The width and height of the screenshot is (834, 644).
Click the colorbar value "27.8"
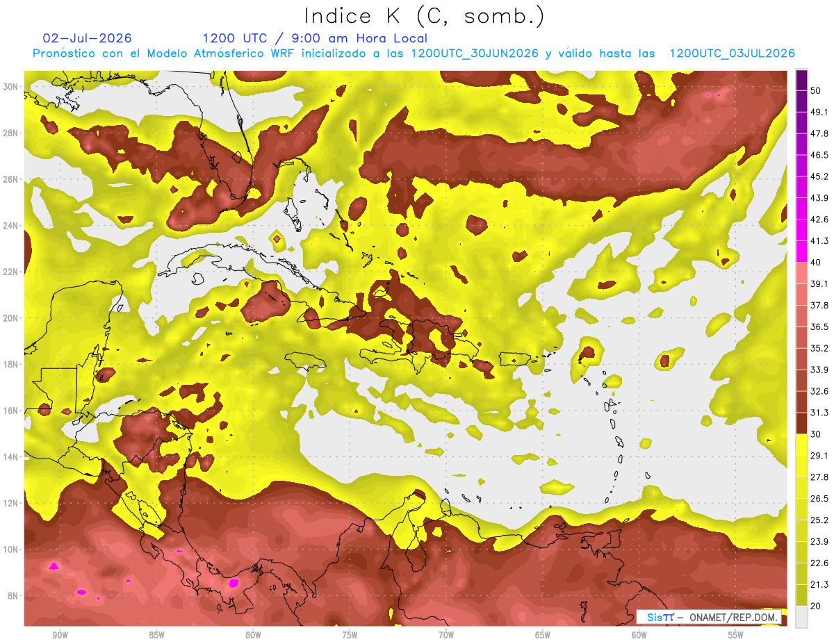click(x=820, y=477)
